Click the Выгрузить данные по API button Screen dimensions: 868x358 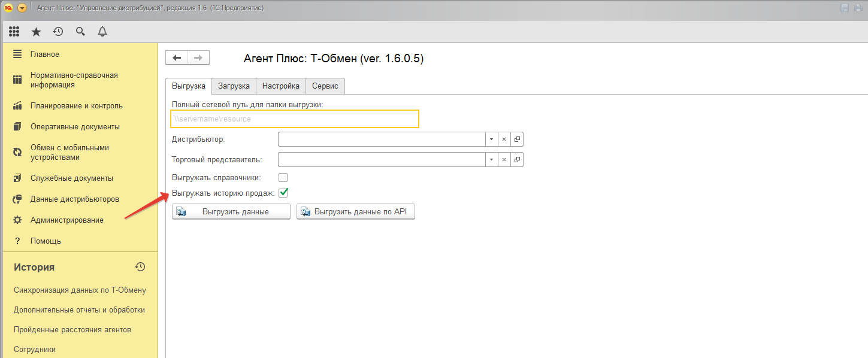pos(356,212)
